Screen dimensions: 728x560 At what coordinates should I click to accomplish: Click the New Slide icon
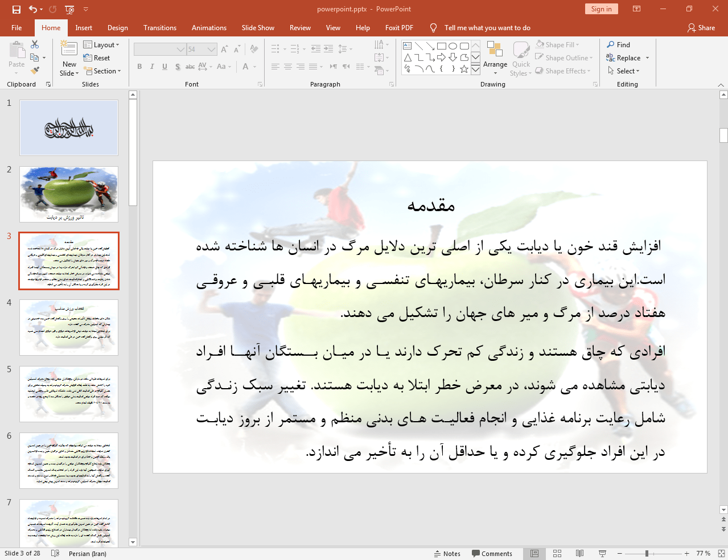69,48
